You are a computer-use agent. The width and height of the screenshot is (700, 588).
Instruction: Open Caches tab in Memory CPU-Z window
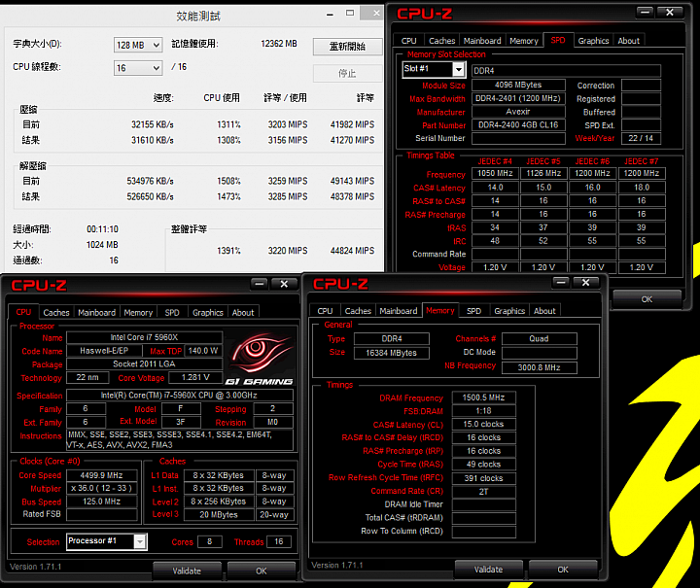click(x=358, y=311)
